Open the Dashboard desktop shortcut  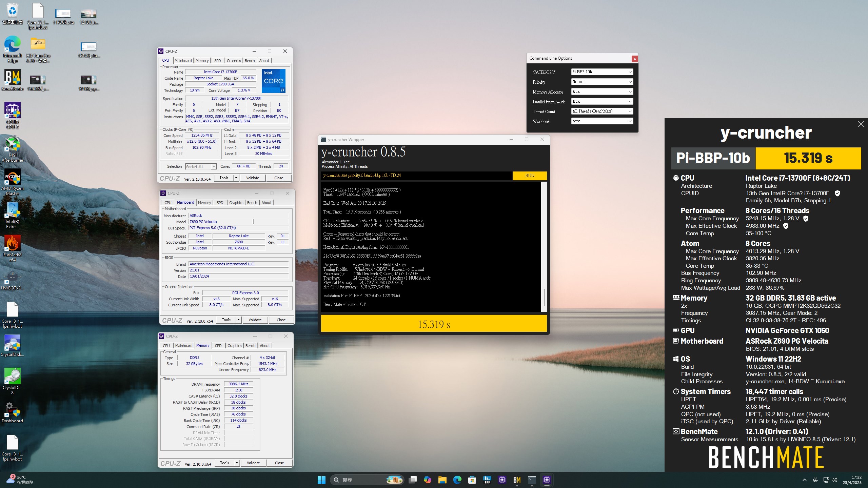point(12,412)
